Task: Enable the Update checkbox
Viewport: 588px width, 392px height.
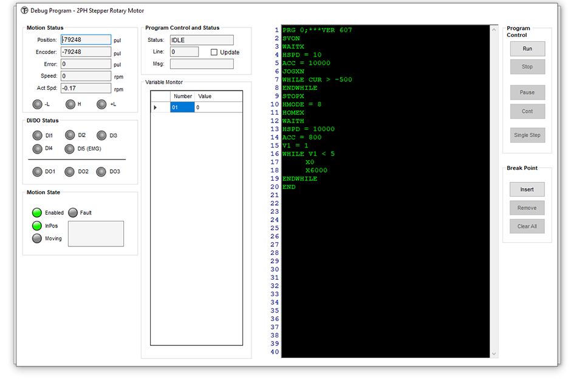Action: [x=214, y=52]
